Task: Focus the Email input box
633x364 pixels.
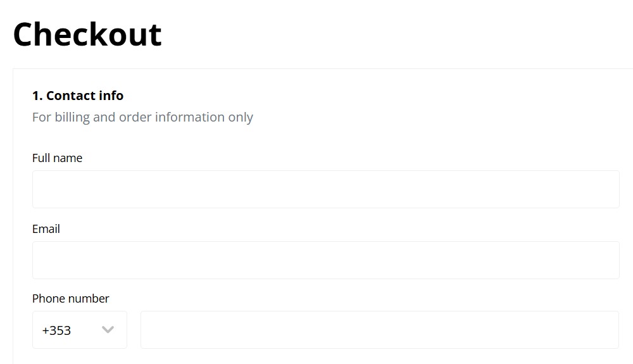Action: point(325,260)
